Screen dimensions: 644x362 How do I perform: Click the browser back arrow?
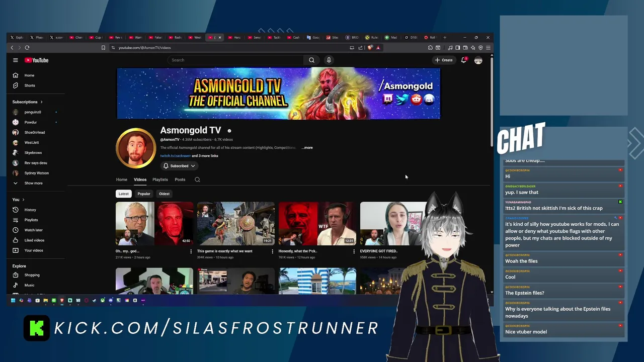[12, 48]
